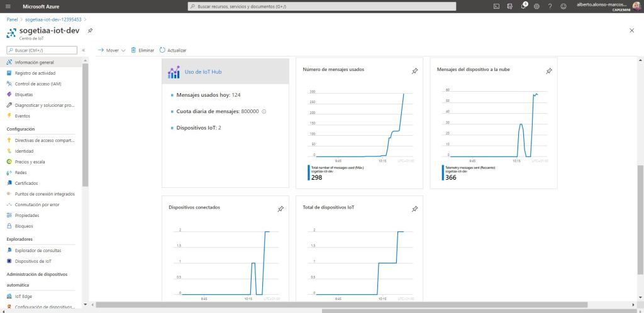Click the global Azure search box
Screen dimensions: 644x313
322,6
